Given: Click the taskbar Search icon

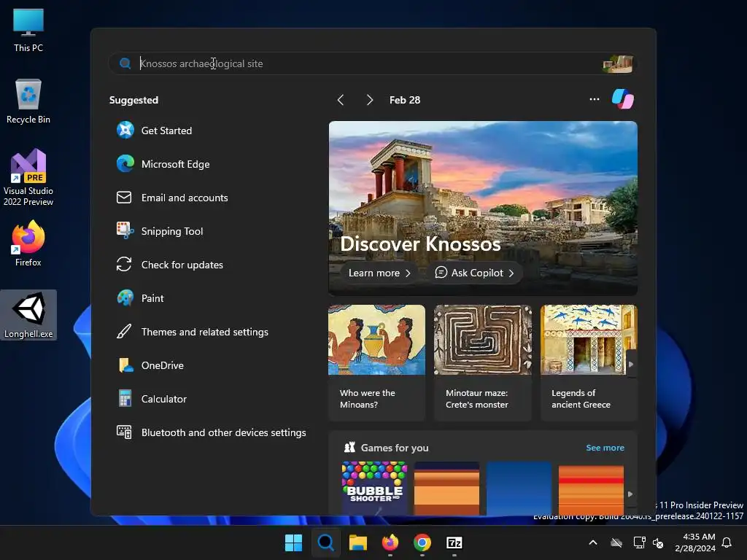Looking at the screenshot, I should point(326,542).
